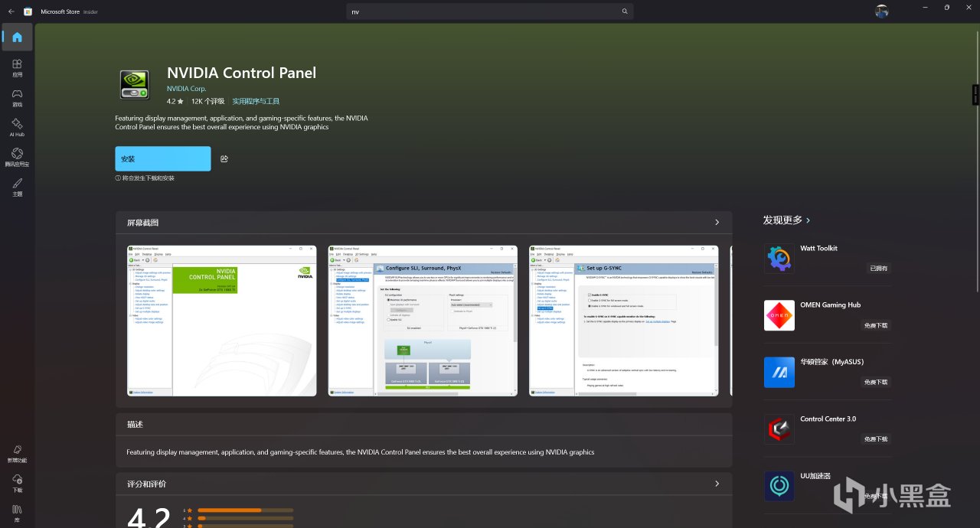Open What's New (新增功能) in the sidebar
Image resolution: width=980 pixels, height=528 pixels.
click(x=17, y=453)
